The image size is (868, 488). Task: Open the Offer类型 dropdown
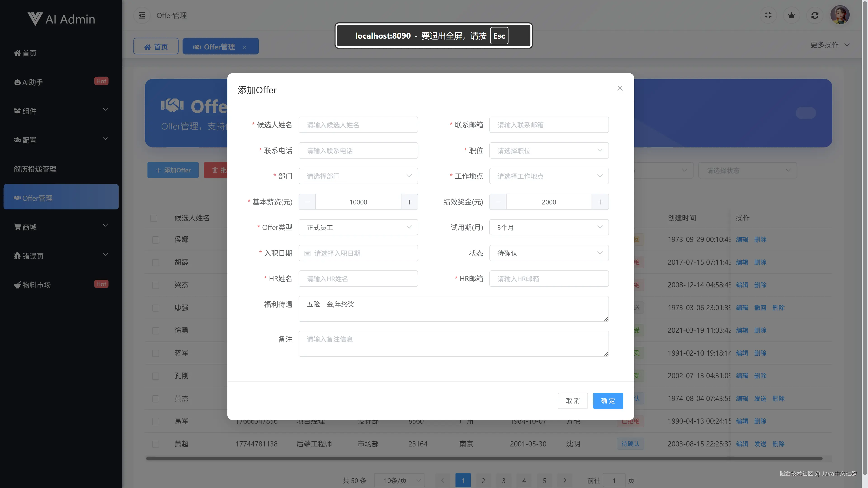(358, 228)
